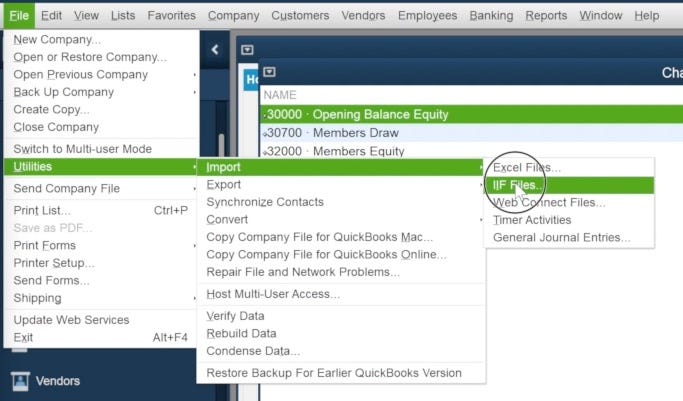Image resolution: width=683 pixels, height=401 pixels.
Task: Open the Company menu
Action: click(x=233, y=16)
